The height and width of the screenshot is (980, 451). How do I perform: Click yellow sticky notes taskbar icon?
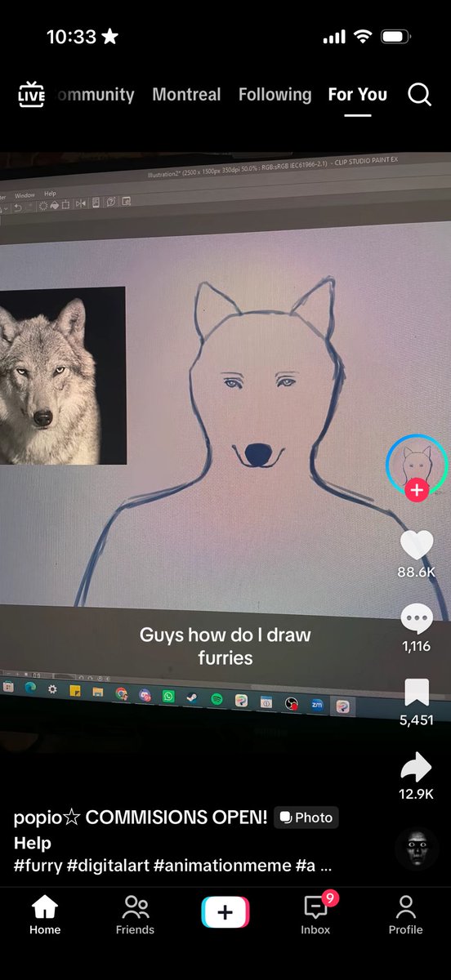75,691
